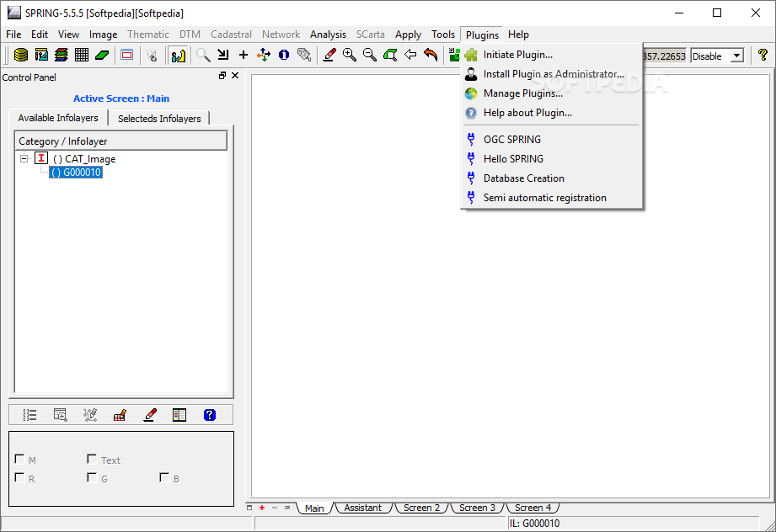Image resolution: width=776 pixels, height=532 pixels.
Task: Click the orange undo arrow icon
Action: [x=431, y=55]
